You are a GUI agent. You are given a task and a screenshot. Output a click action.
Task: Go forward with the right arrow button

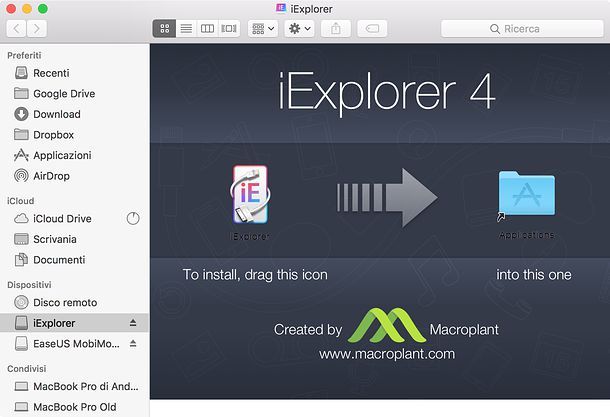(x=37, y=29)
